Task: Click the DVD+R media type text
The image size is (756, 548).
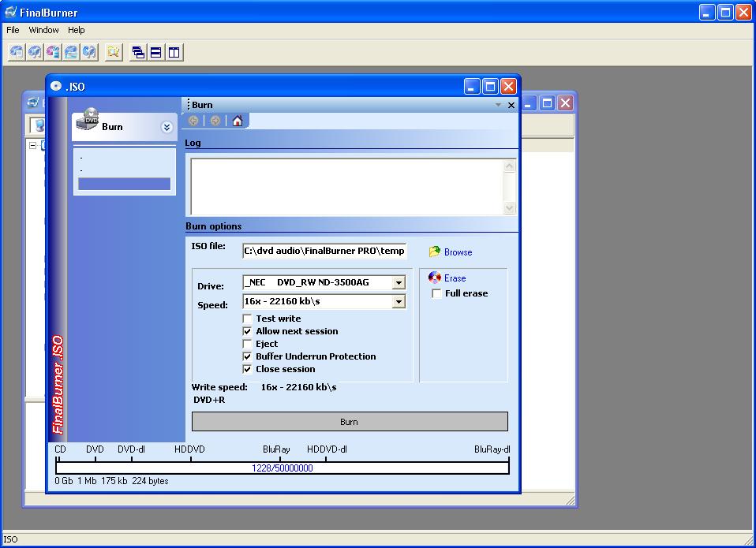Action: pos(209,400)
